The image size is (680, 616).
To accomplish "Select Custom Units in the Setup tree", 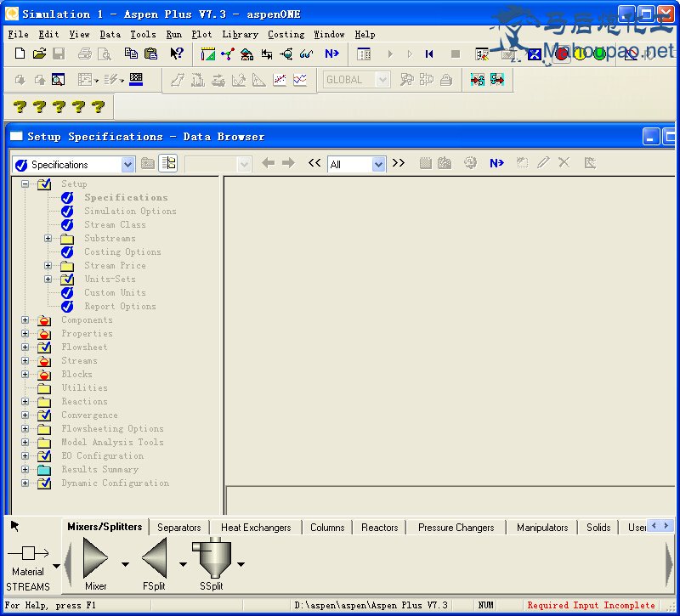I will (115, 292).
